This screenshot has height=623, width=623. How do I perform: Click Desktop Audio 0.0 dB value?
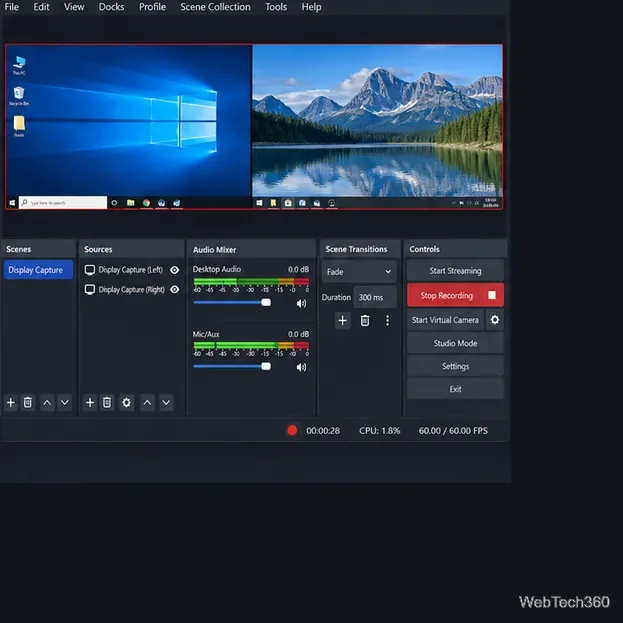point(298,269)
